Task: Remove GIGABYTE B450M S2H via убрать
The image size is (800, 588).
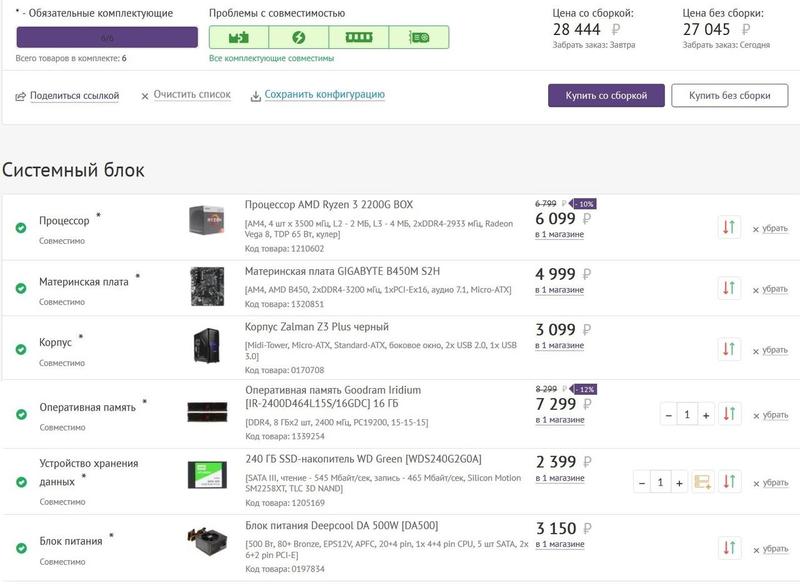Action: coord(770,289)
